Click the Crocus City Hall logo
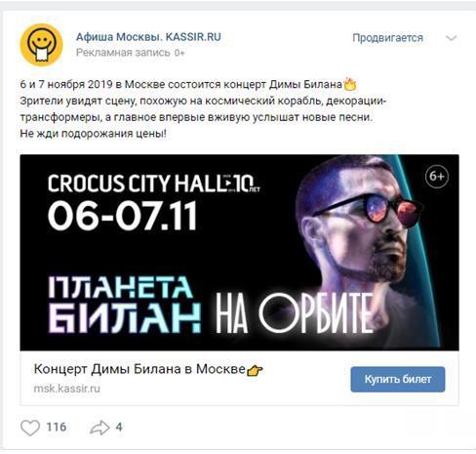Viewport: 476px width, 454px height. pyautogui.click(x=154, y=184)
